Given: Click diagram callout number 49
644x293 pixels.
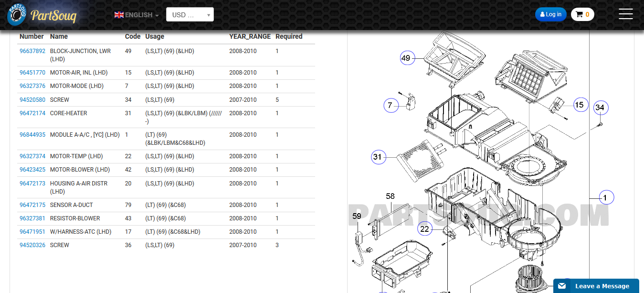Looking at the screenshot, I should [406, 58].
